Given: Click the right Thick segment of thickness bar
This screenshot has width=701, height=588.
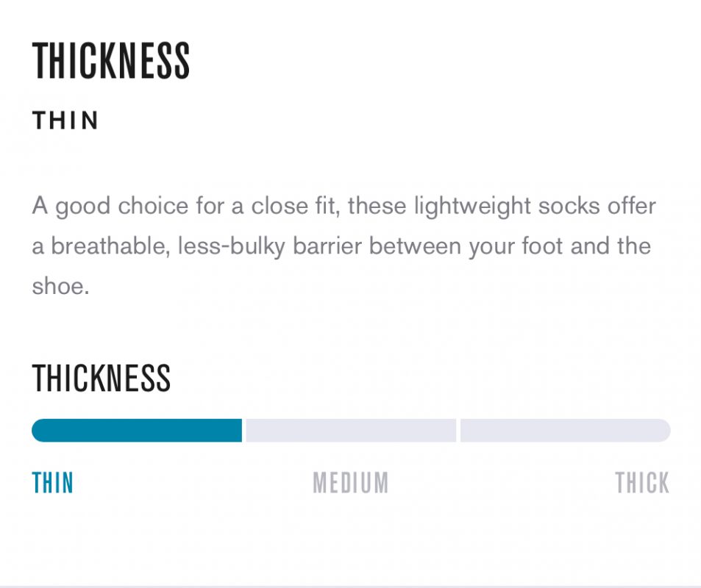Looking at the screenshot, I should [565, 431].
